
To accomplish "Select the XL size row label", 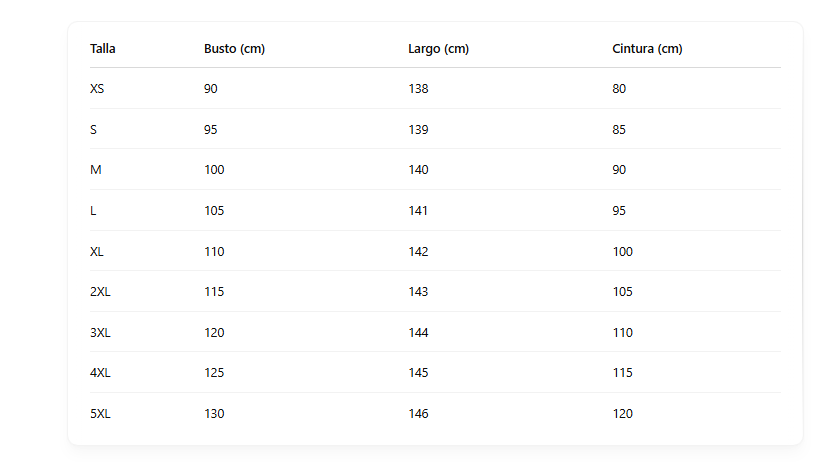I will click(x=97, y=251).
